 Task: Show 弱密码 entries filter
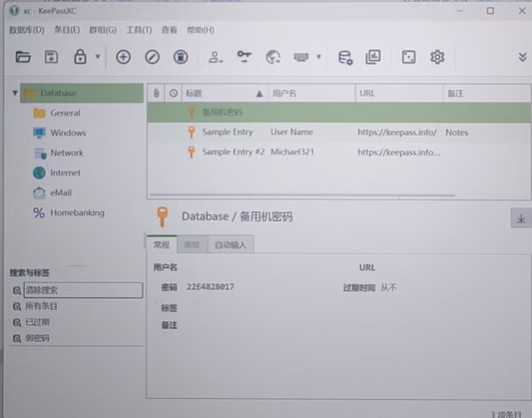click(x=37, y=338)
